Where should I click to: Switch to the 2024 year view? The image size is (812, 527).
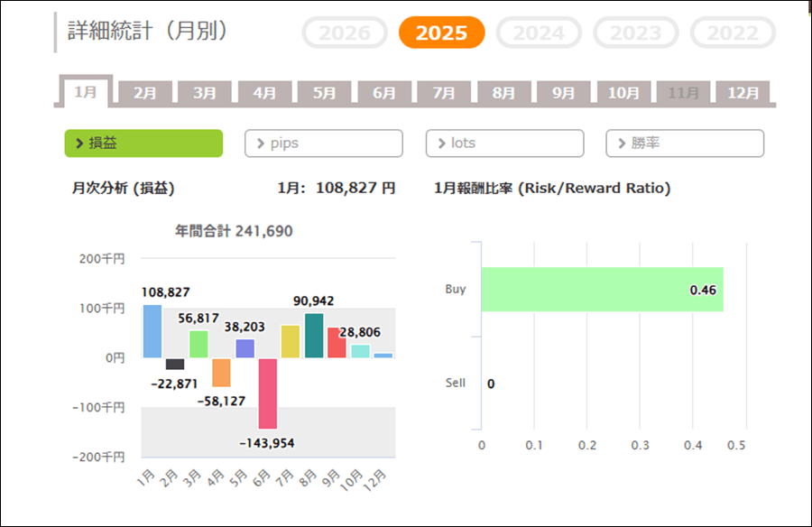539,33
